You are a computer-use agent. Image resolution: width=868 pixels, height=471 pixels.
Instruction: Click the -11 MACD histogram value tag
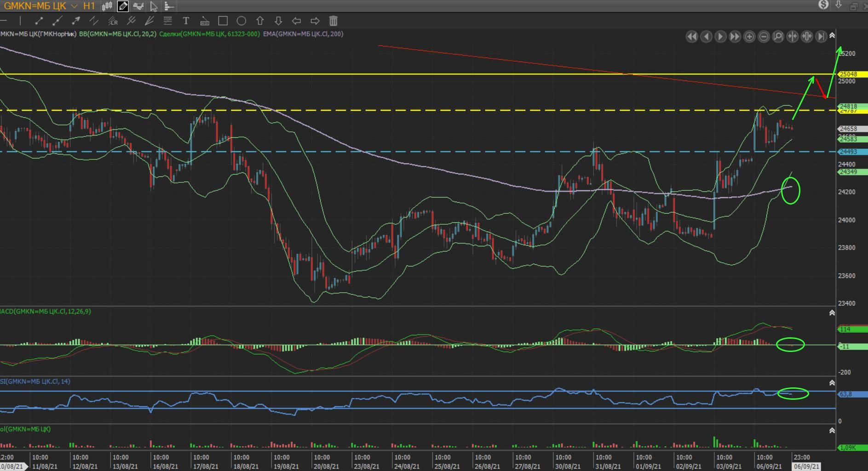[x=852, y=346]
